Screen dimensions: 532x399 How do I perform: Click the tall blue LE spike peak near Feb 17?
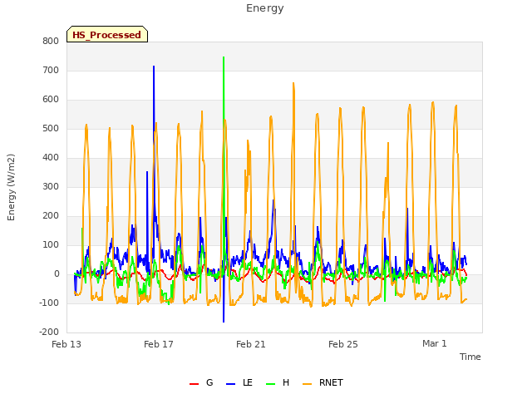[x=154, y=66]
